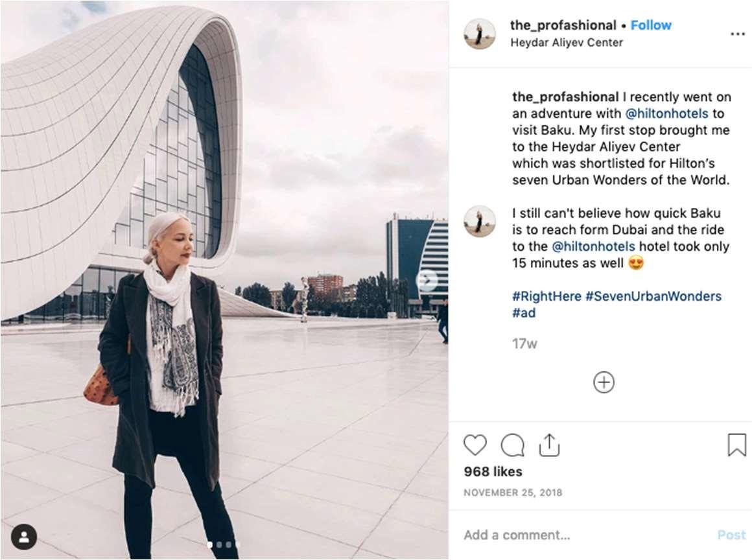Open comments via speech bubble icon

512,445
